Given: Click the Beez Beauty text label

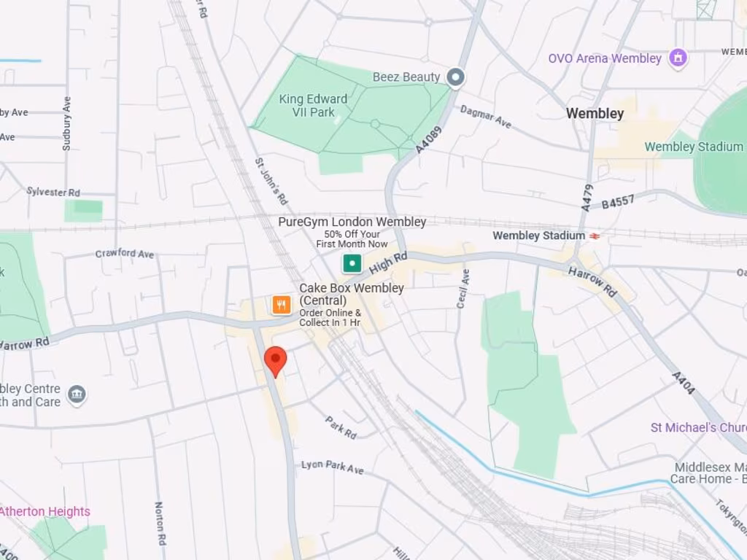Looking at the screenshot, I should [406, 77].
